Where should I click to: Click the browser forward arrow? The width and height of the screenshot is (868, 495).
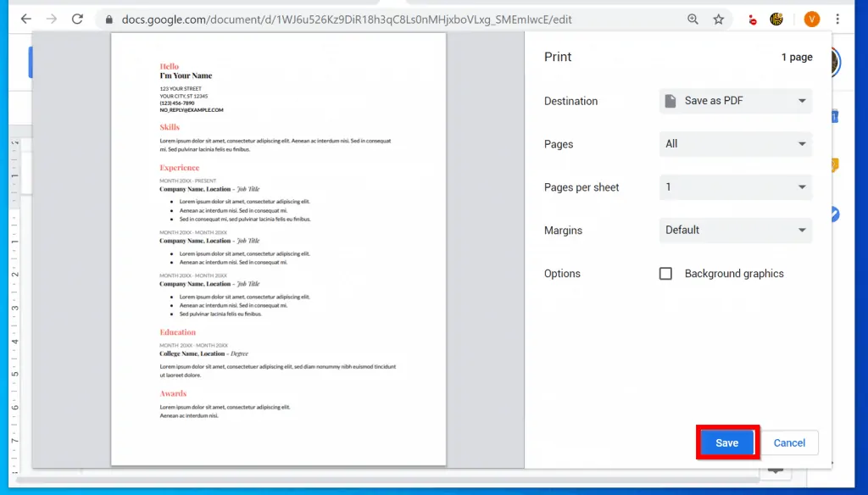click(x=51, y=19)
